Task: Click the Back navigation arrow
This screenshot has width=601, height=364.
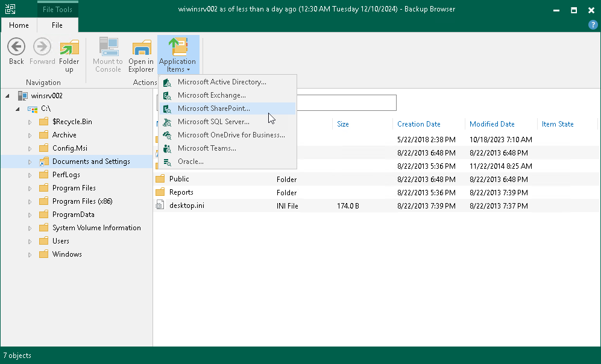Action: (x=16, y=47)
